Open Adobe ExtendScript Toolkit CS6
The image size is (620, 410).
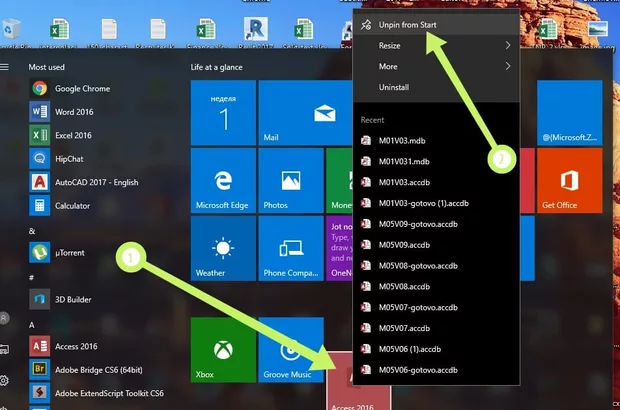(x=97, y=393)
